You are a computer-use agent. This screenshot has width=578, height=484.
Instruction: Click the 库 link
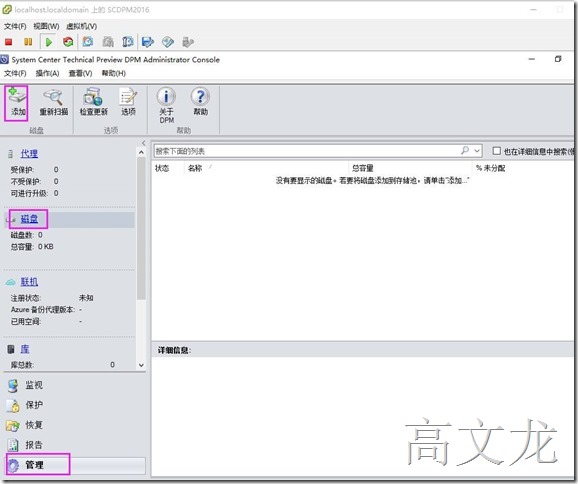pyautogui.click(x=25, y=349)
